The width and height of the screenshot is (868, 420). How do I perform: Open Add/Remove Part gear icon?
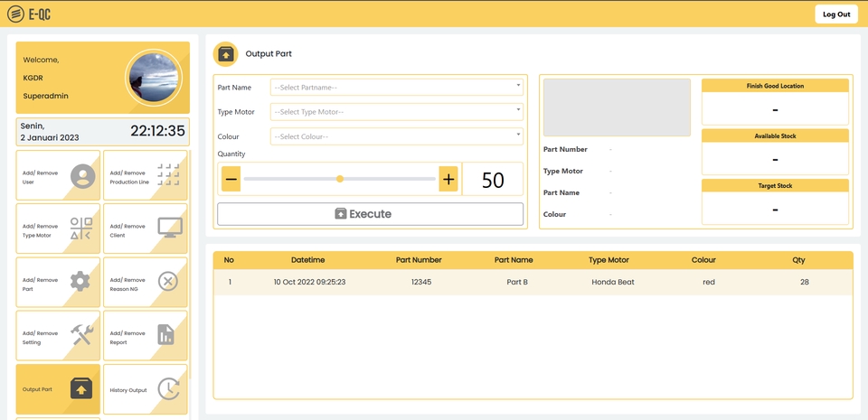[x=80, y=282]
